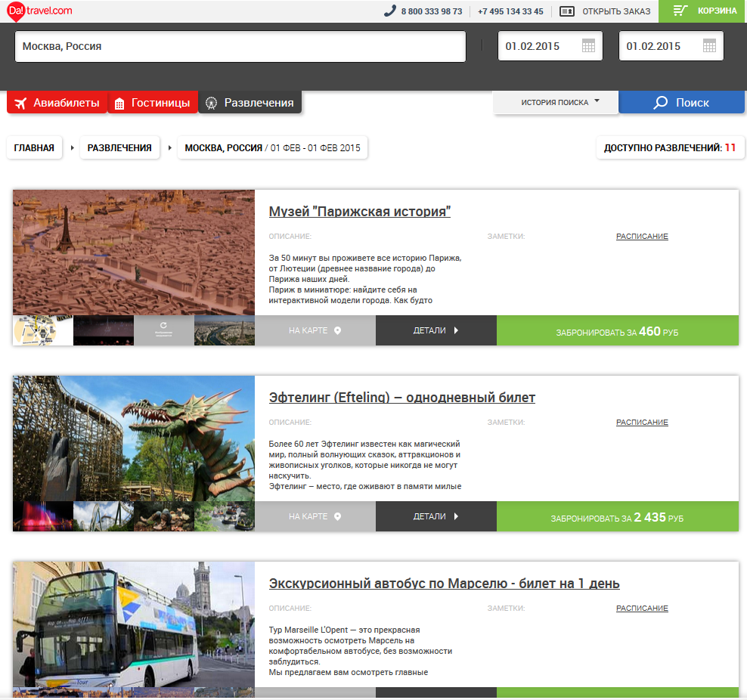Open title Музей "Парижская история"
The height and width of the screenshot is (700, 747).
(360, 212)
